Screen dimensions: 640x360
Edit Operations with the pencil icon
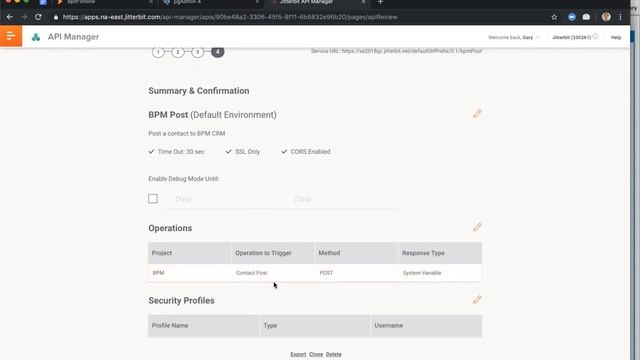pyautogui.click(x=477, y=227)
